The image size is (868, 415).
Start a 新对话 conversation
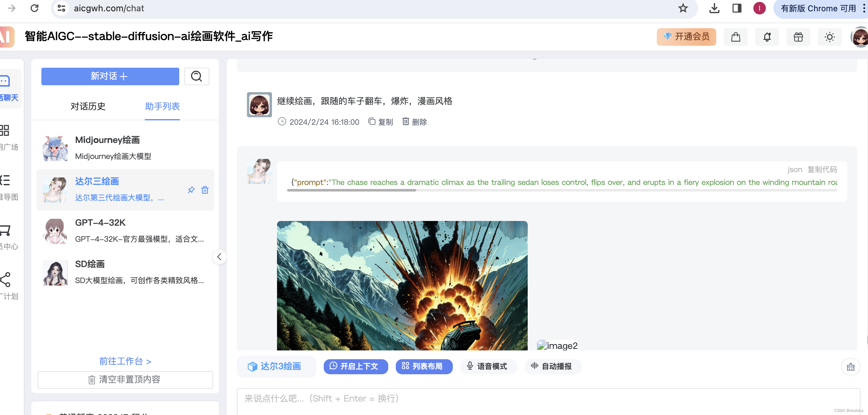[x=110, y=76]
